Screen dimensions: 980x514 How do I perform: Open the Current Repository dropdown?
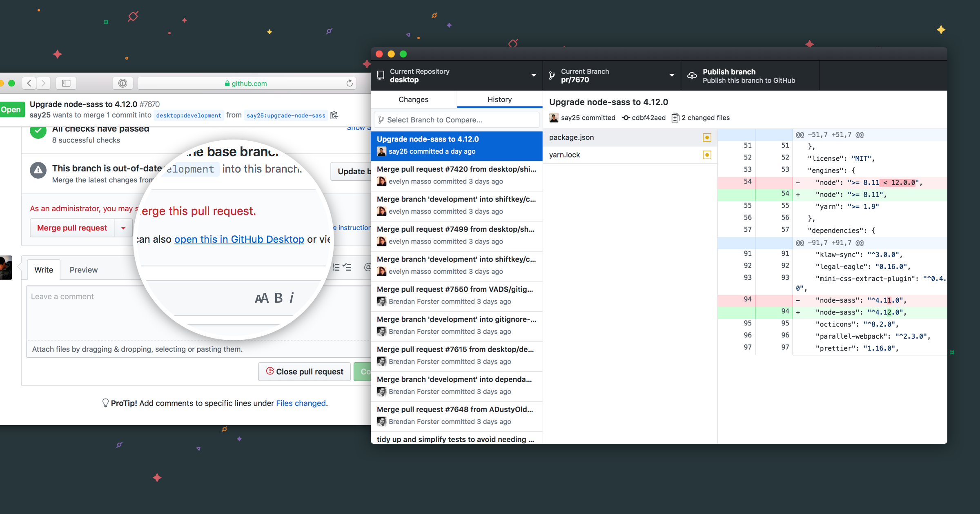coord(533,75)
